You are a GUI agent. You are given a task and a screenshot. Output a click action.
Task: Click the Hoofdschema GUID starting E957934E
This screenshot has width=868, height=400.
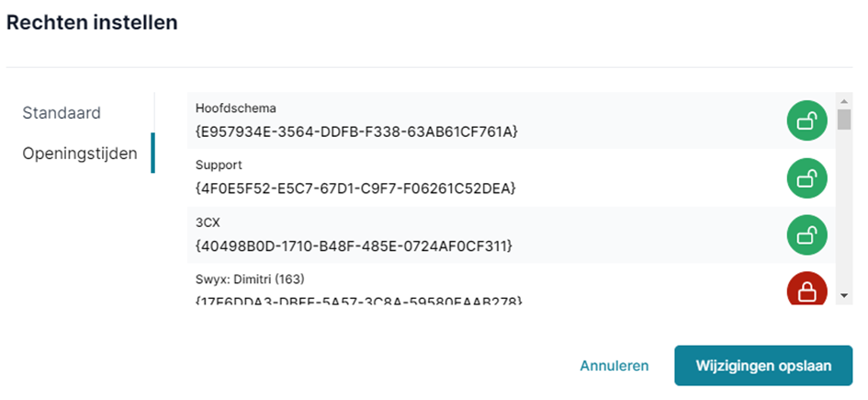[356, 132]
